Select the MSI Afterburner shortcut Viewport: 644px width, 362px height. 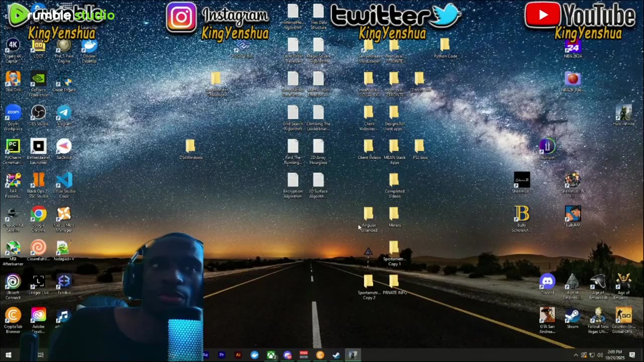point(13,253)
